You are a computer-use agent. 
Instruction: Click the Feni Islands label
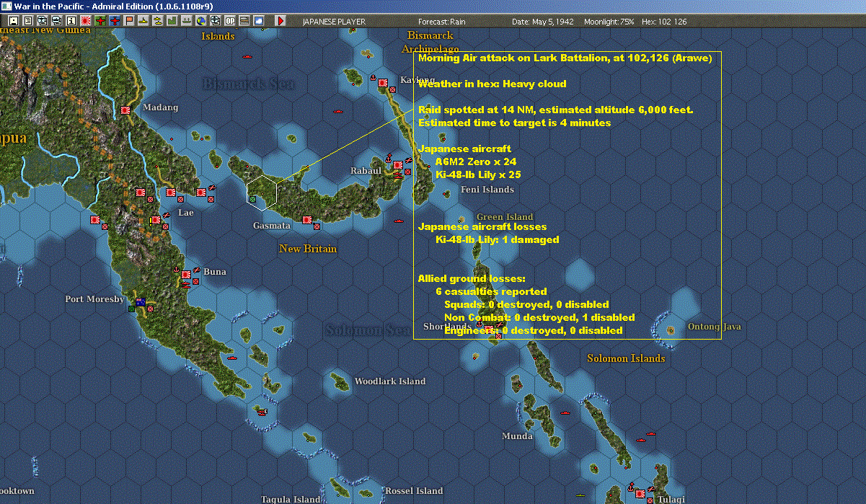[487, 190]
